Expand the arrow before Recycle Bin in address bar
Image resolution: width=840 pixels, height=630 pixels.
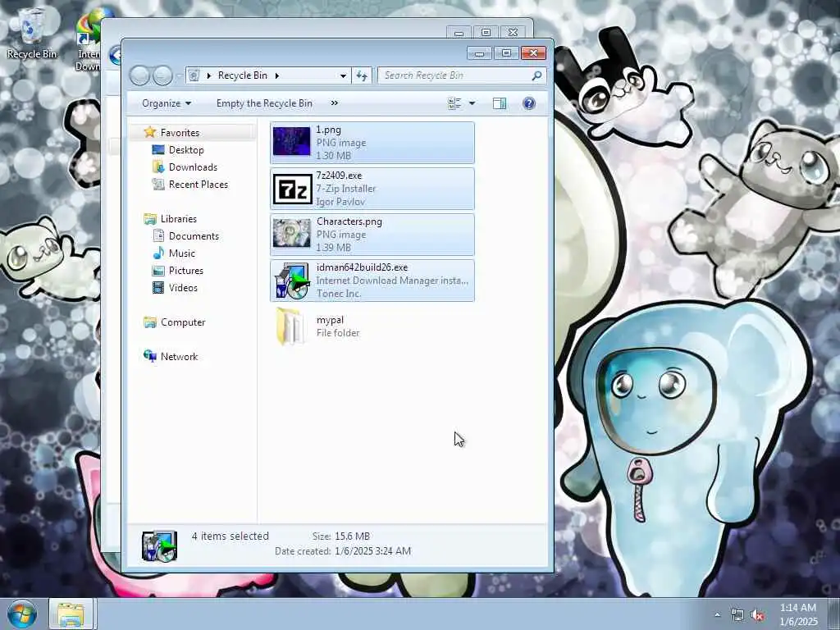tap(209, 75)
